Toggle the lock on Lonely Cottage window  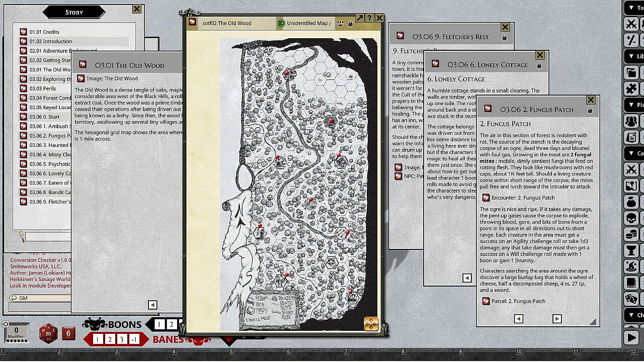coord(539,65)
